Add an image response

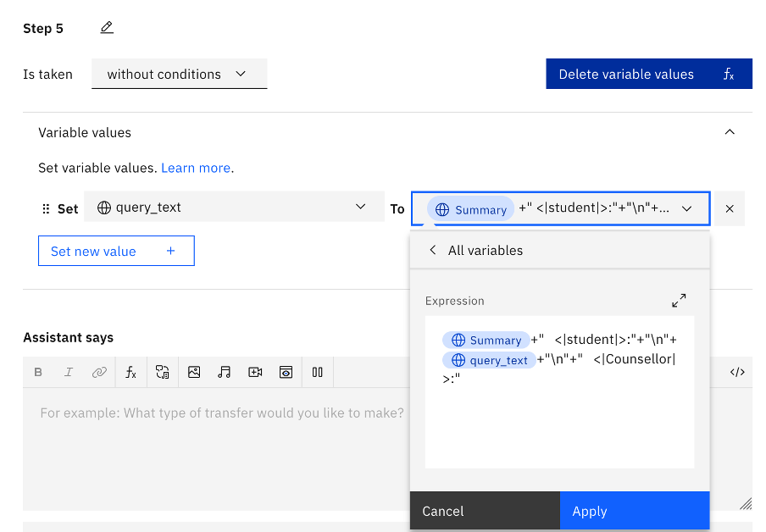click(194, 372)
